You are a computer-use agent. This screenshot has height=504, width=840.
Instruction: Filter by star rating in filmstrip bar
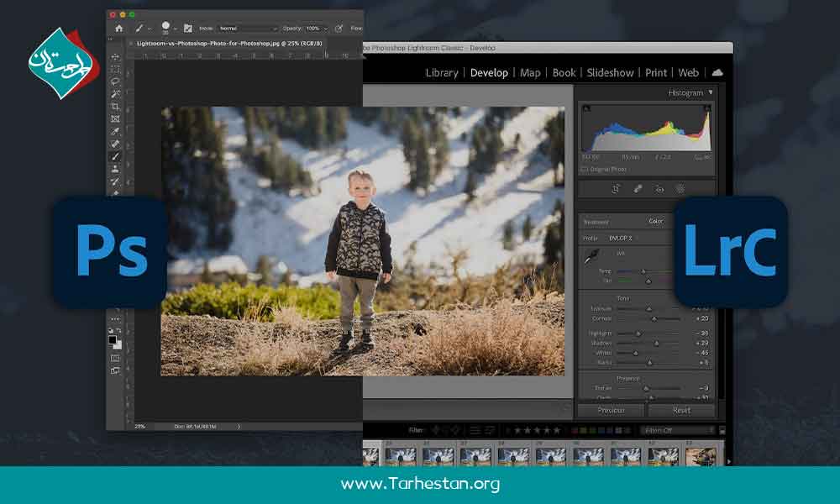537,430
